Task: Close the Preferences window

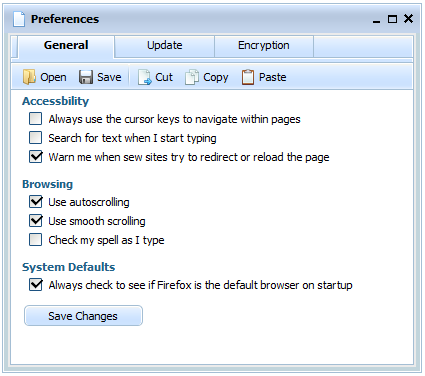Action: coord(408,19)
